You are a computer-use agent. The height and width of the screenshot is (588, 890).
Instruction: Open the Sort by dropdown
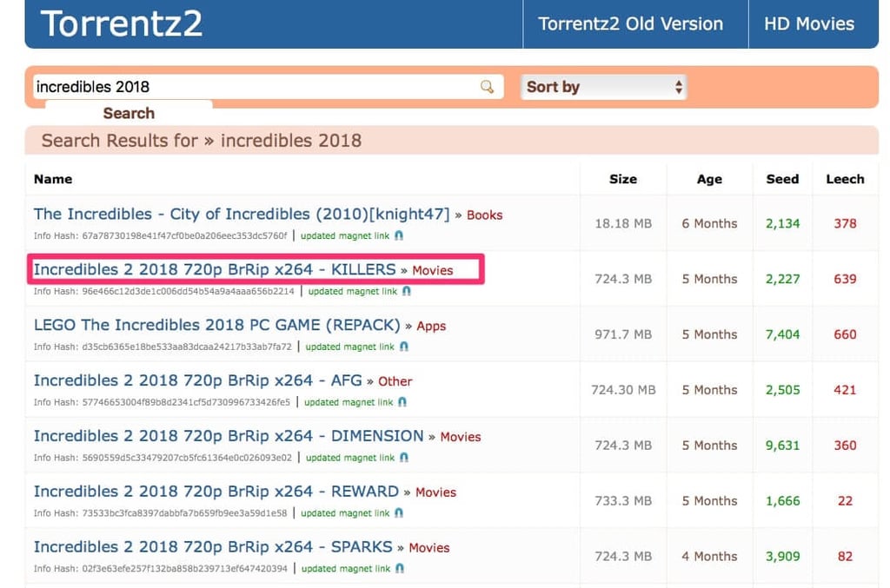(604, 87)
